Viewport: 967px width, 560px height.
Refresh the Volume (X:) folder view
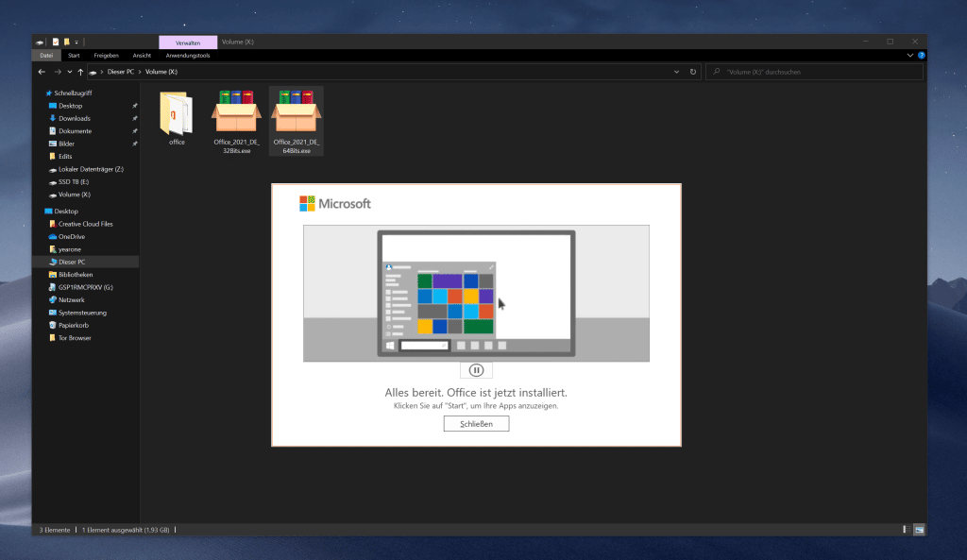pos(692,72)
